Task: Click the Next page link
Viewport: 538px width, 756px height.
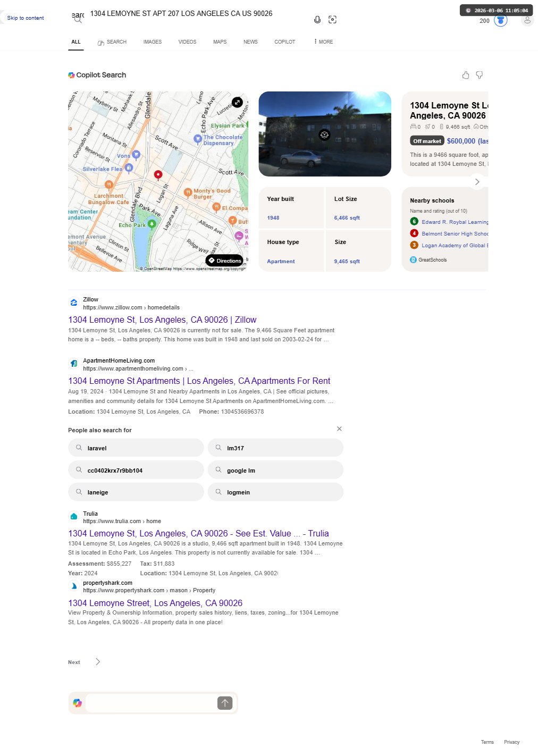Action: point(74,662)
